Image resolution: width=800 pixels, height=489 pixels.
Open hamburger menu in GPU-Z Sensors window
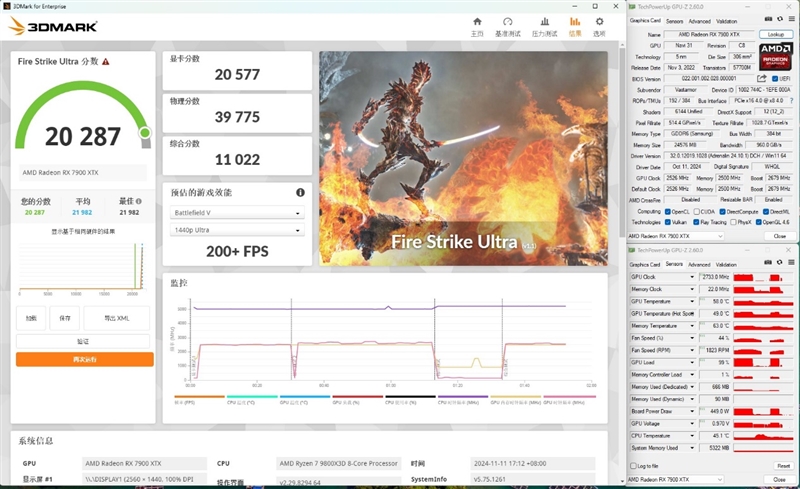[791, 263]
